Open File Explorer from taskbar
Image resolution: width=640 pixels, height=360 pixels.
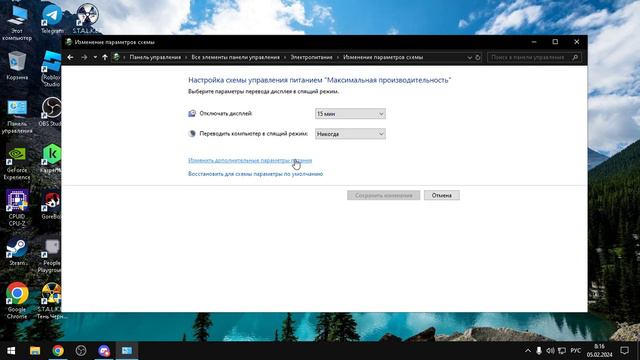point(35,351)
